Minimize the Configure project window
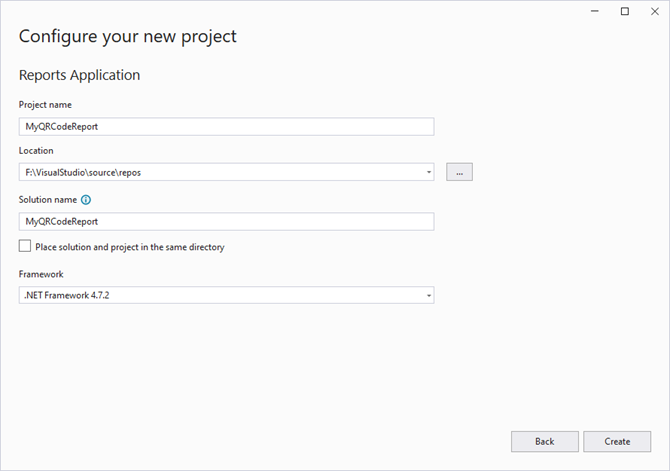670x471 pixels. coord(594,12)
